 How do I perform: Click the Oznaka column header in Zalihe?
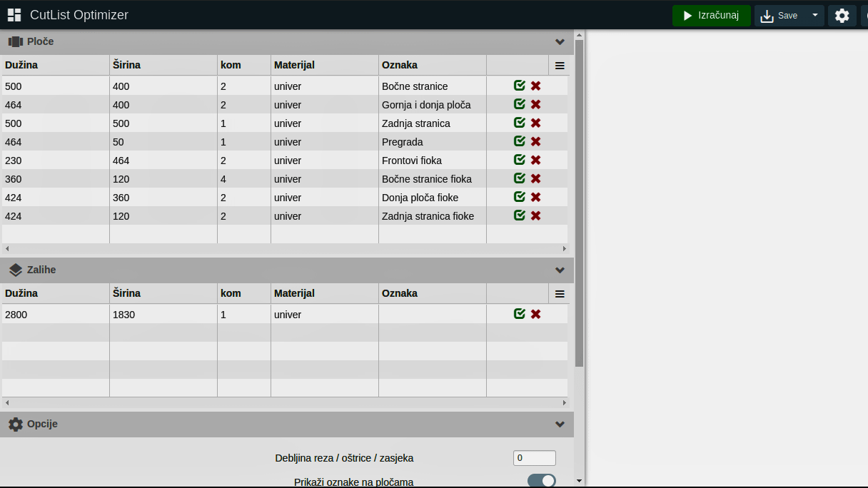(x=400, y=294)
